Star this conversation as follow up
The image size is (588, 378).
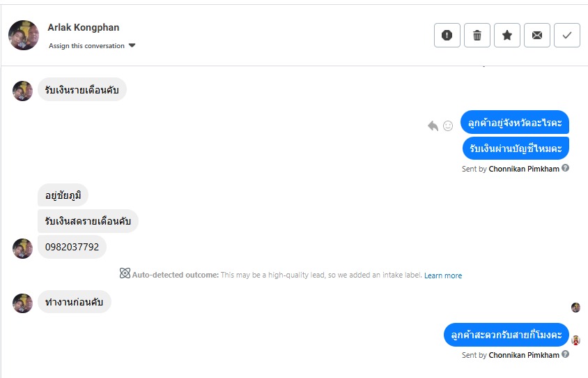pos(507,36)
